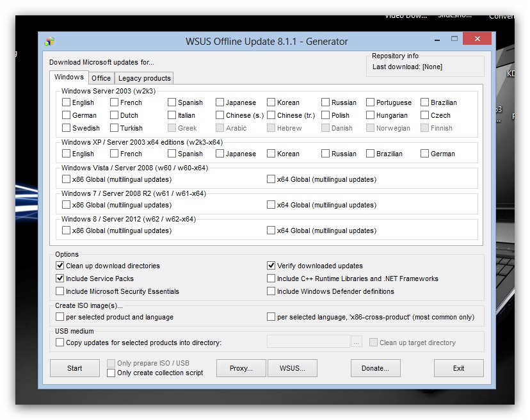530x420 pixels.
Task: Enable Include Windows Defender definitions
Action: [271, 291]
